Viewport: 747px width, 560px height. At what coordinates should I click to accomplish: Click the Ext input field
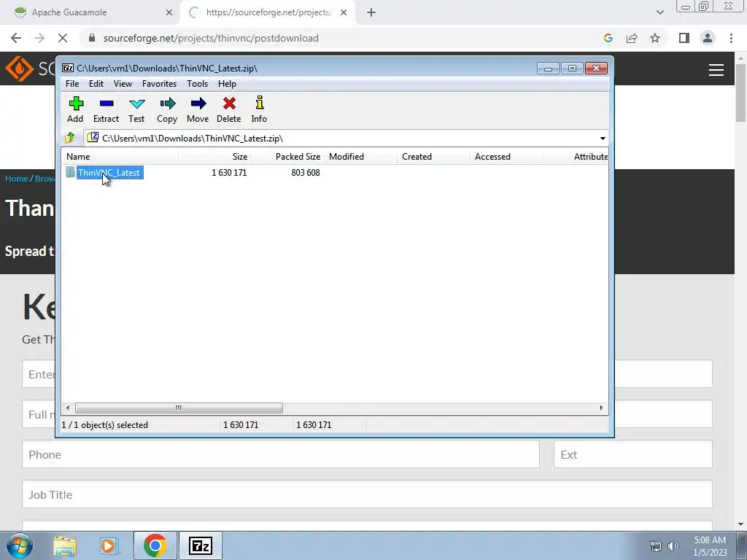tap(633, 454)
